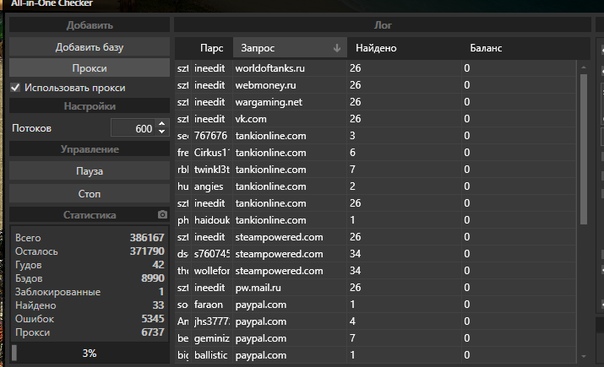Click the Найдено value 33 in statistics
Image resolution: width=604 pixels, height=367 pixels.
coord(158,305)
